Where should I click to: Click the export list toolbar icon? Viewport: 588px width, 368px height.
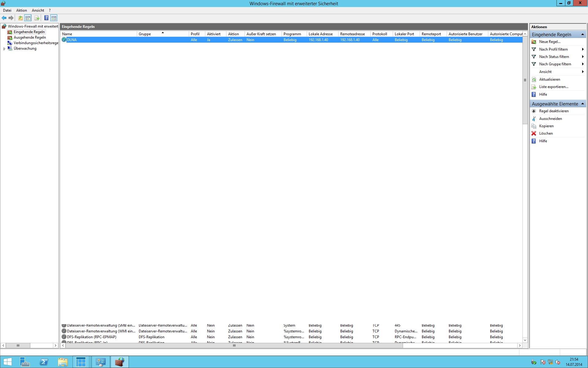coord(37,18)
